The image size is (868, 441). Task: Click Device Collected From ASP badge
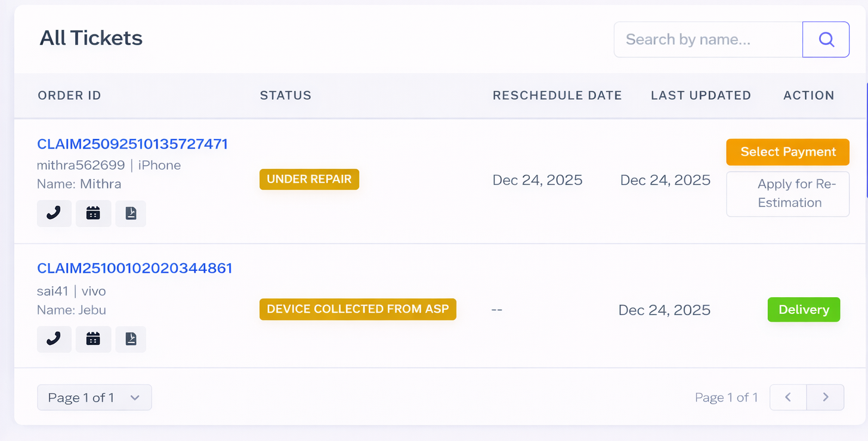click(358, 309)
